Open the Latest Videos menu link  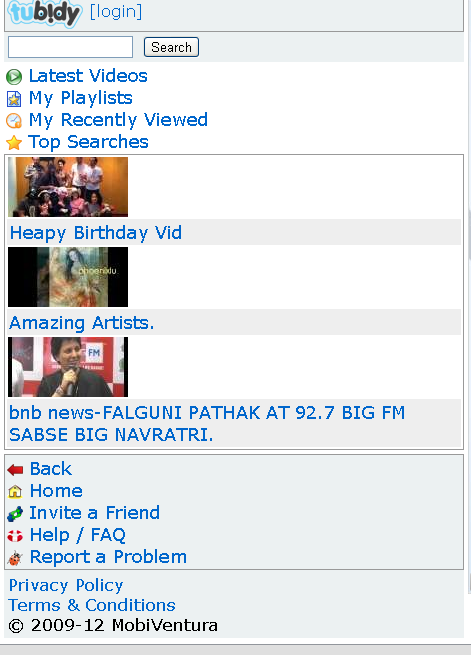click(x=88, y=76)
